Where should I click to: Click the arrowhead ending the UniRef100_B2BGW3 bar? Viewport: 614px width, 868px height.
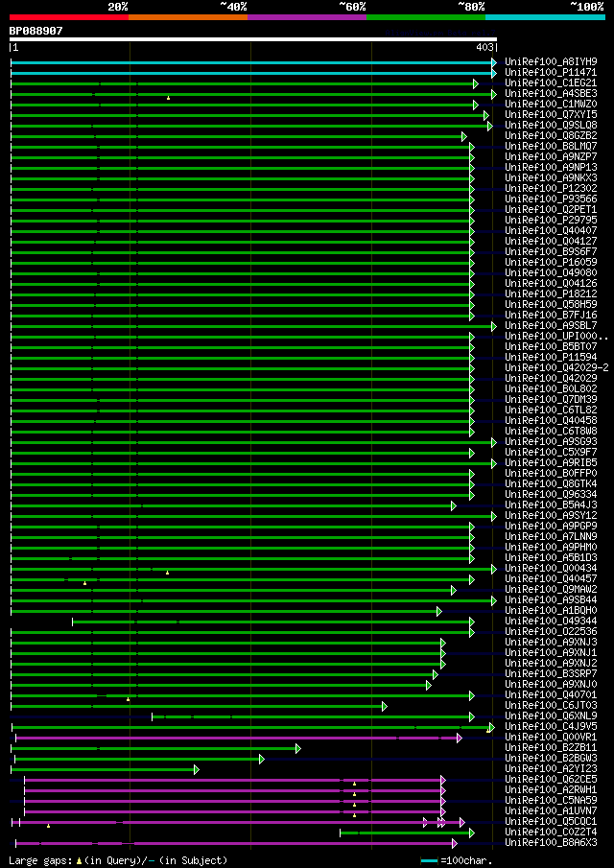click(x=262, y=759)
